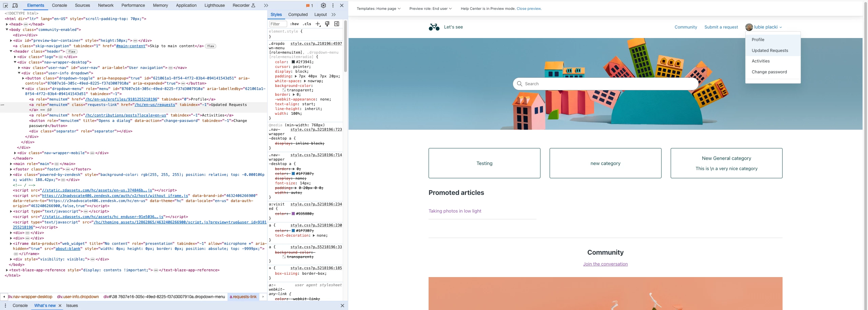Activate the inspect element picker icon
Viewport: 868px width, 310px height.
pos(5,5)
